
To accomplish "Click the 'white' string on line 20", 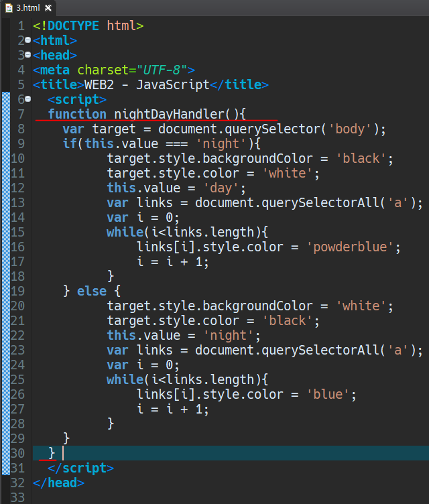I will coord(361,306).
